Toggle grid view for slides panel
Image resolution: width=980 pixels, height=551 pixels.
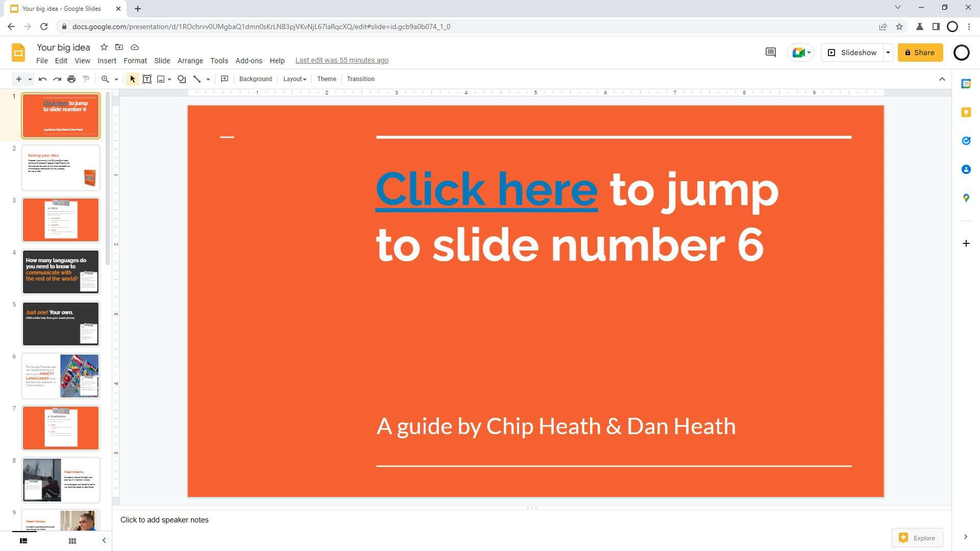click(72, 541)
